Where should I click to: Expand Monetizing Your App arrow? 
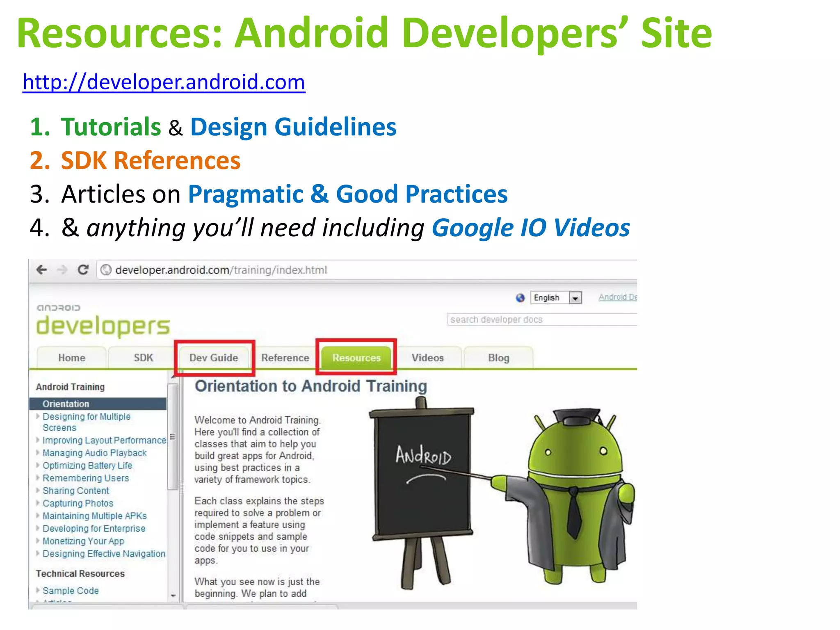pyautogui.click(x=38, y=541)
